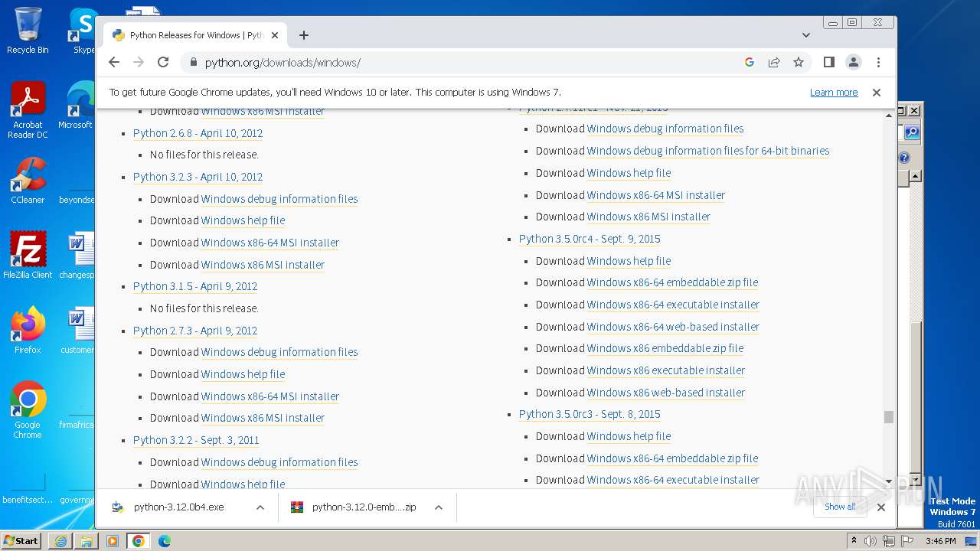Download Python 2.7.3 Windows debug information files

(x=279, y=352)
